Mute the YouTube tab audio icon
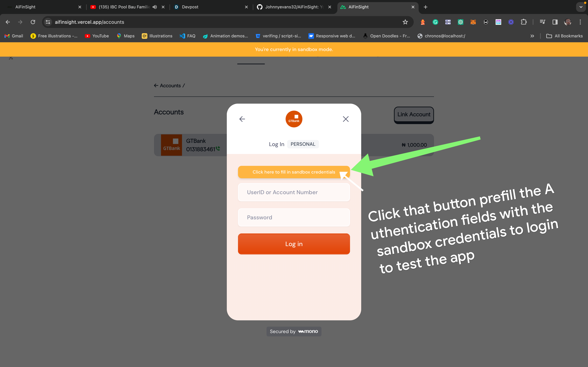The image size is (588, 367). coord(155,7)
